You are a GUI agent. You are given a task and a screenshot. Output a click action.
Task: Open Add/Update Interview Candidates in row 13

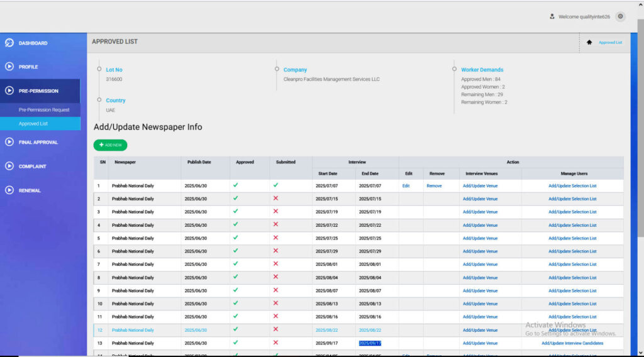[x=572, y=343]
